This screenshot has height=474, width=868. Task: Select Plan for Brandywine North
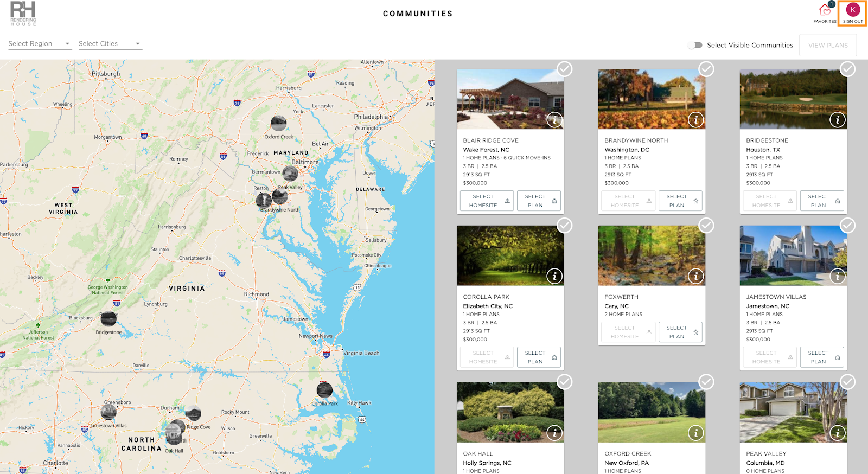click(x=680, y=201)
